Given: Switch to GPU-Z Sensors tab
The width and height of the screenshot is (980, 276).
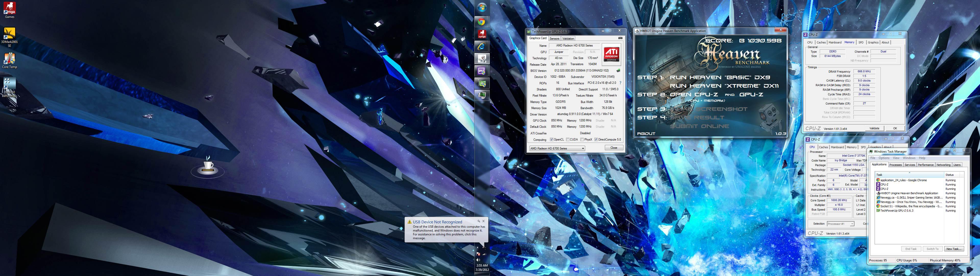Looking at the screenshot, I should pyautogui.click(x=555, y=39).
